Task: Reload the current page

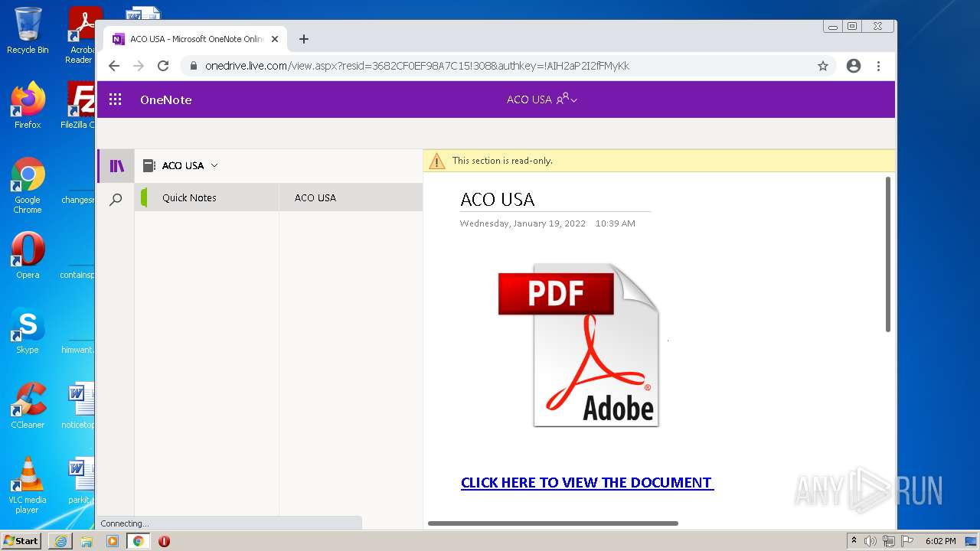Action: point(163,66)
